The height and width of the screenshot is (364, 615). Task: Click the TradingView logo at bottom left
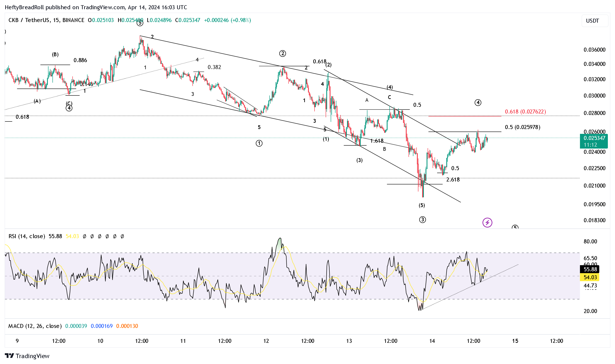(x=27, y=356)
